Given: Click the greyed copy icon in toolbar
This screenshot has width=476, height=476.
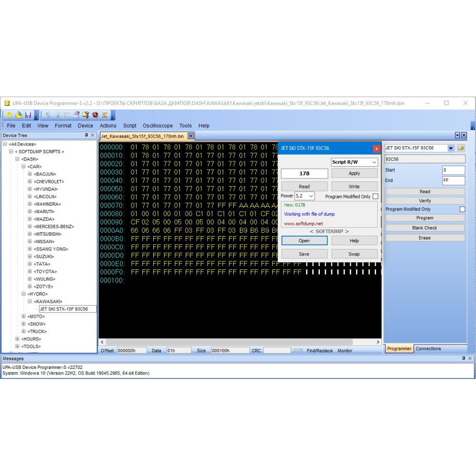Looking at the screenshot, I should [x=48, y=115].
